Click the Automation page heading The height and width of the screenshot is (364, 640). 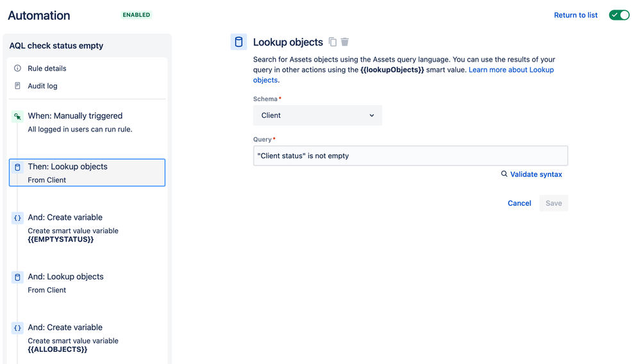(x=39, y=15)
